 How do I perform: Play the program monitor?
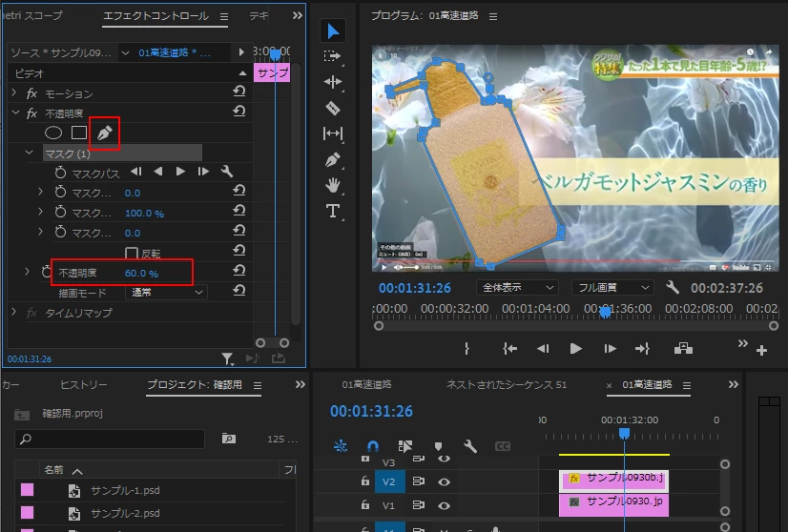tap(576, 349)
